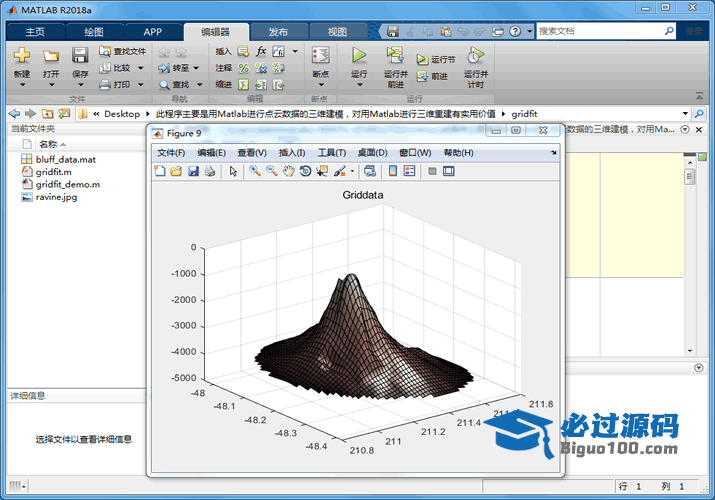Click the Save (保存) floppy icon

tap(80, 55)
